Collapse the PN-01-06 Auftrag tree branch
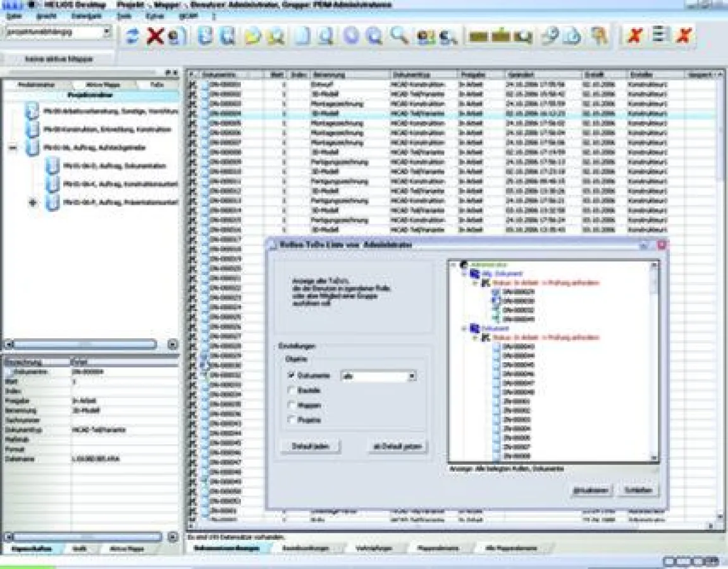The height and width of the screenshot is (569, 728). pos(13,147)
